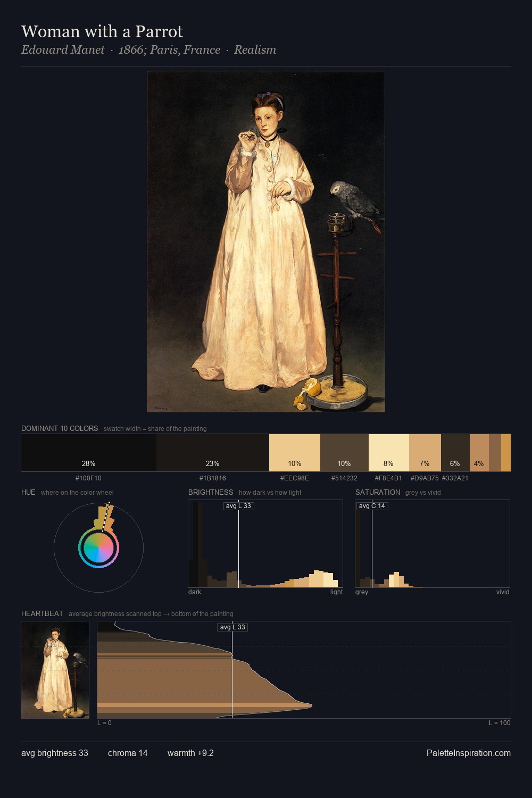Click the avg C 14 saturation marker
The image size is (532, 798).
point(372,506)
